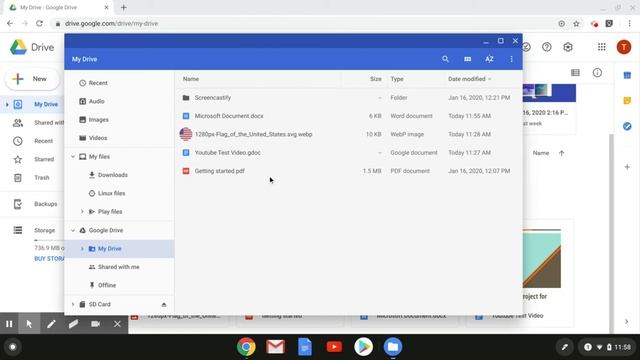Image resolution: width=640 pixels, height=360 pixels.
Task: Select the Screencastify pen tool
Action: pyautogui.click(x=51, y=324)
